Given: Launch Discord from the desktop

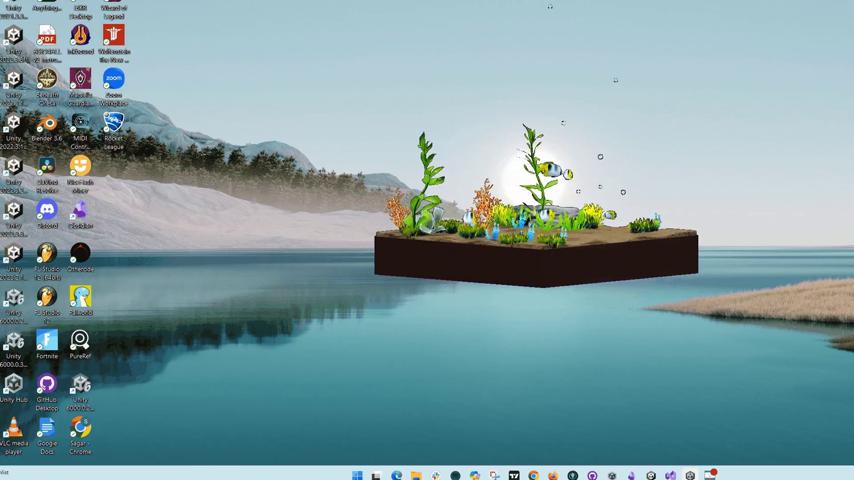Looking at the screenshot, I should coord(47,210).
